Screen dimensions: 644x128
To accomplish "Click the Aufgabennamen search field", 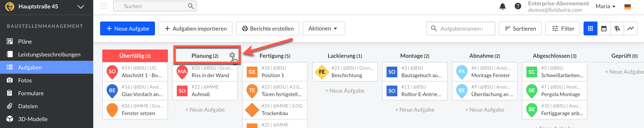I will point(461,29).
